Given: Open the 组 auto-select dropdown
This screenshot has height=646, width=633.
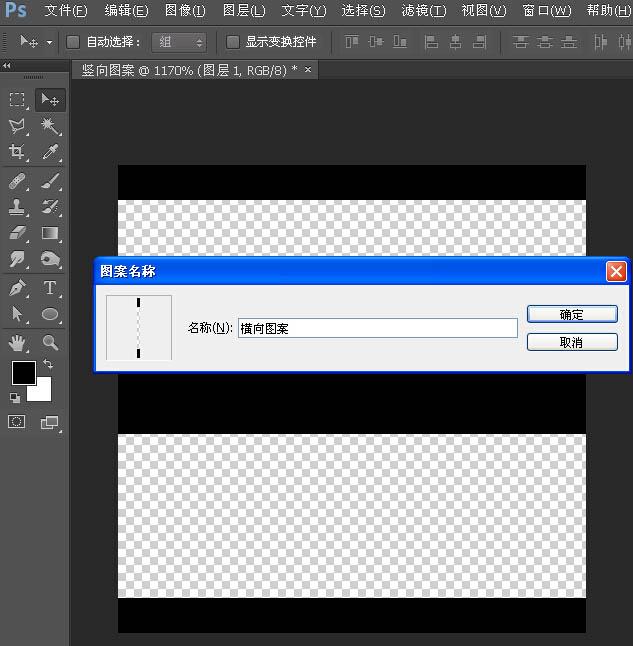Looking at the screenshot, I should pos(179,43).
